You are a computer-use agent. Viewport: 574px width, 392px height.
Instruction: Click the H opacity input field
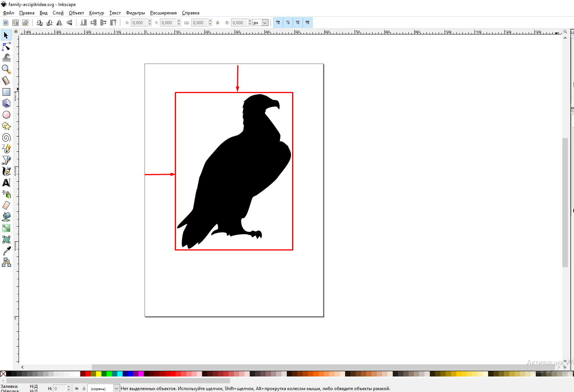point(60,389)
